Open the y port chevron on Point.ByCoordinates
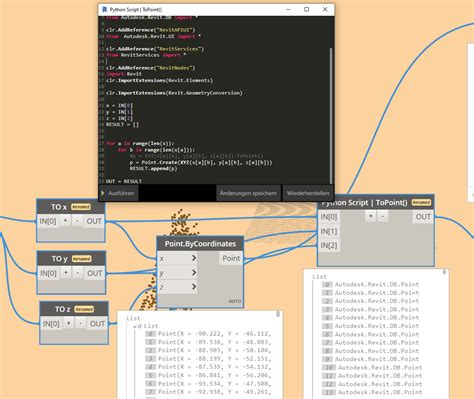474x399 pixels. 194,273
